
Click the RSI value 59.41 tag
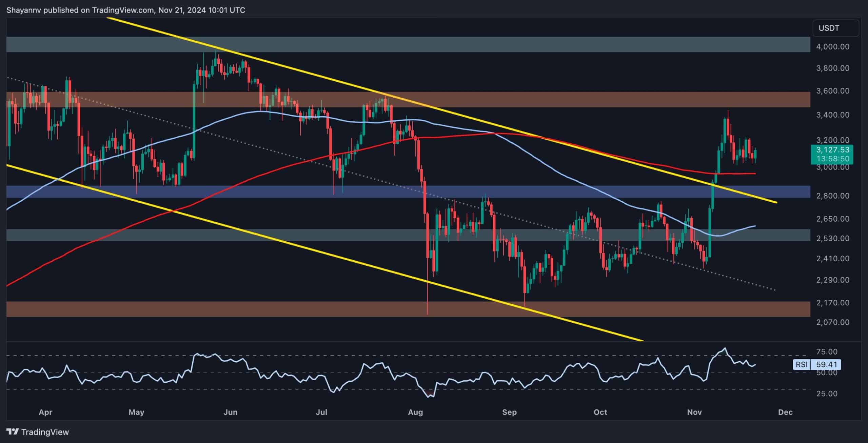(826, 365)
